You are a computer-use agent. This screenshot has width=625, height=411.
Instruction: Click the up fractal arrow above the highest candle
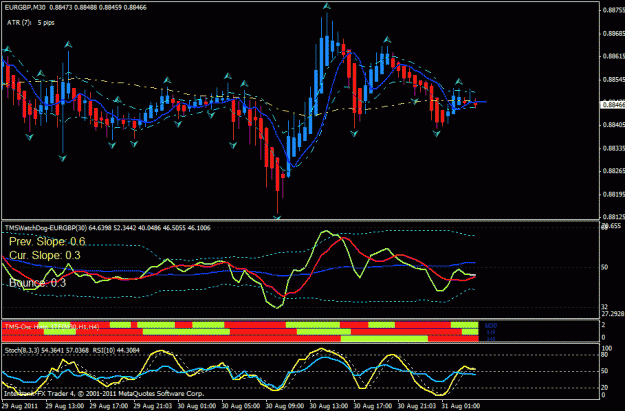[x=327, y=6]
